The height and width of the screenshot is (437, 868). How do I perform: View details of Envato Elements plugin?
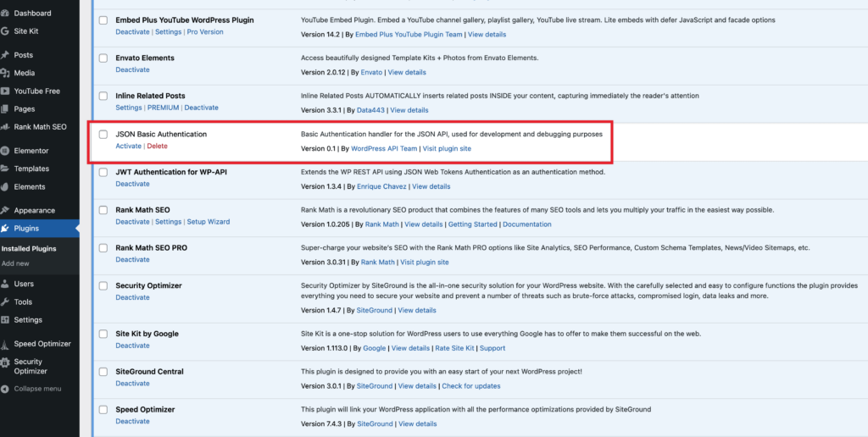(407, 73)
